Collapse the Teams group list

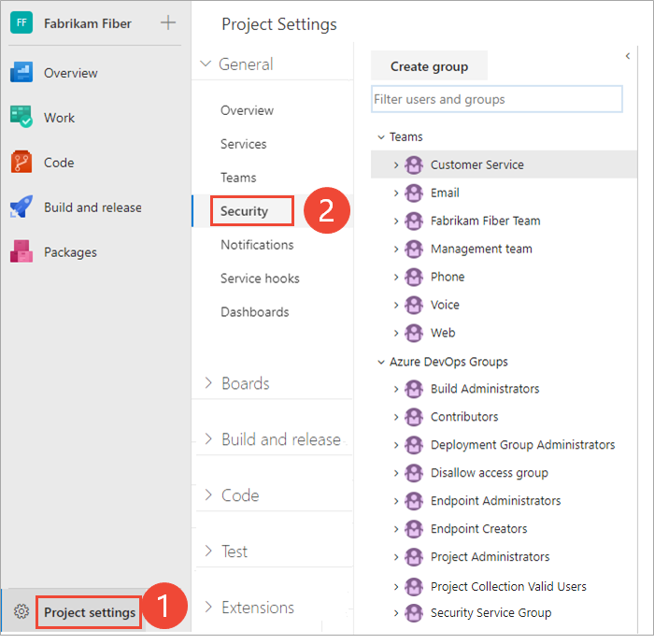click(x=381, y=136)
